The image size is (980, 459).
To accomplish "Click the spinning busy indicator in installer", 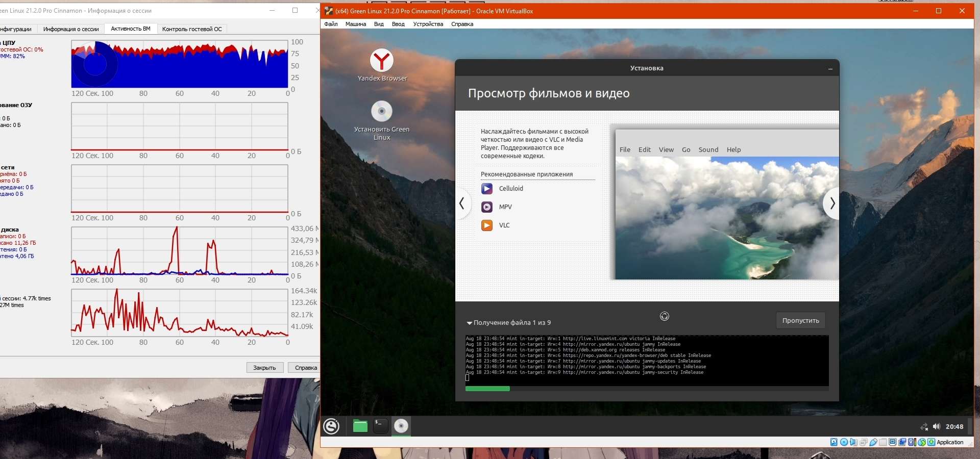I will pyautogui.click(x=664, y=316).
